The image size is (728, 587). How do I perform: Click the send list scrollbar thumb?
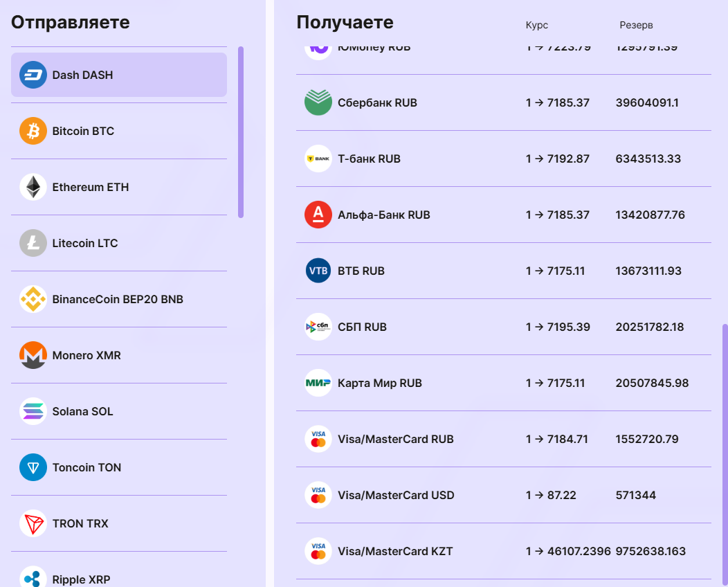pyautogui.click(x=241, y=132)
